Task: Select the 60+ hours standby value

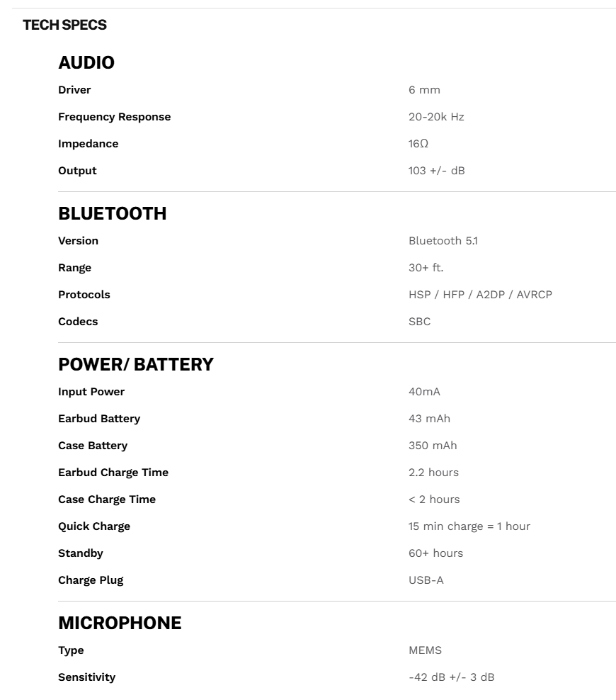Action: pyautogui.click(x=435, y=553)
